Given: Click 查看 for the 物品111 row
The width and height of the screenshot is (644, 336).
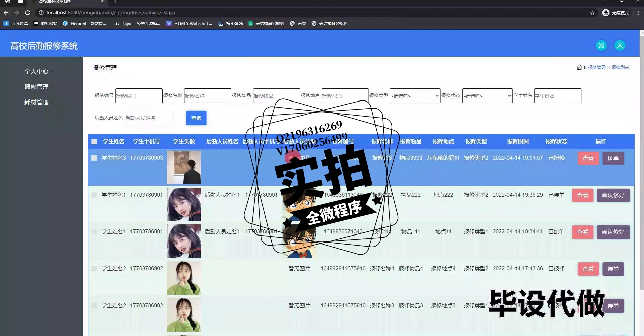Looking at the screenshot, I should (x=582, y=232).
